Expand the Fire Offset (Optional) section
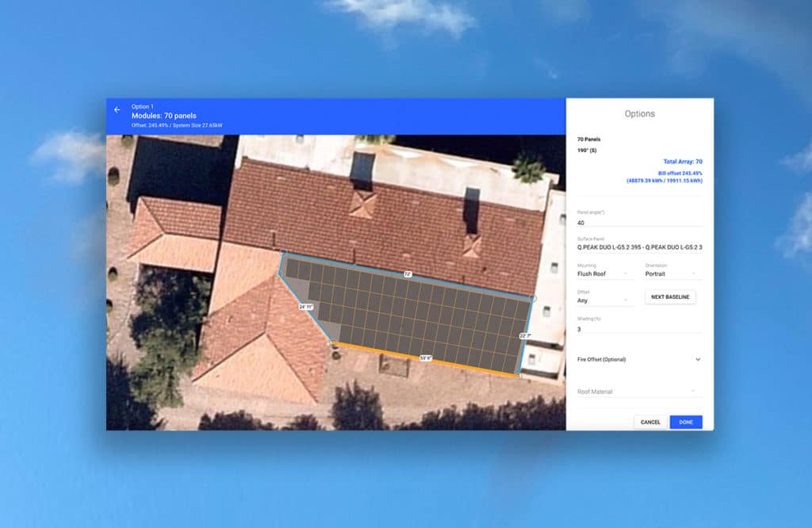 [638, 359]
